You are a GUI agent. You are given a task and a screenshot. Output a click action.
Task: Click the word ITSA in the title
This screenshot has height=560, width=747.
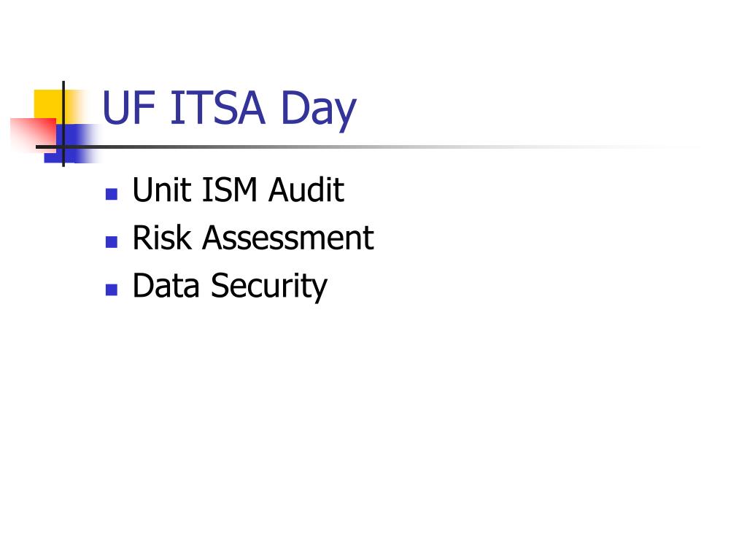[x=217, y=108]
